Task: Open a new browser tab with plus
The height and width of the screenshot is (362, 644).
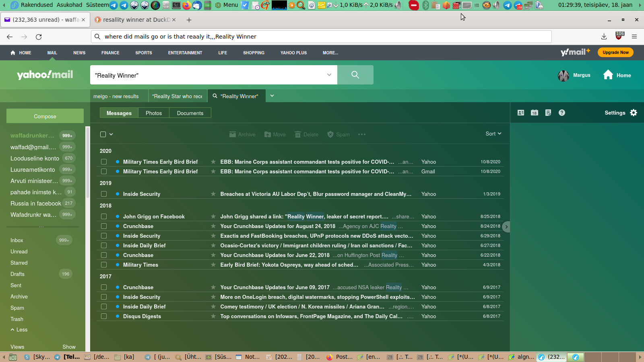Action: (189, 20)
